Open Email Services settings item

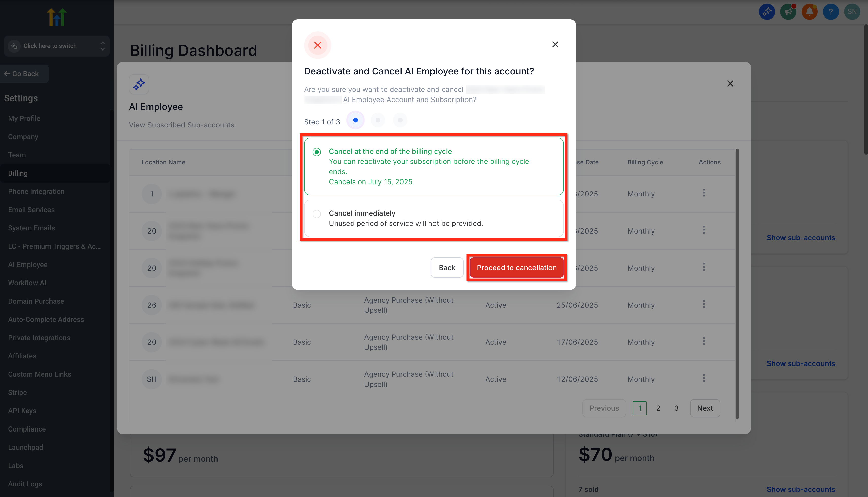pos(31,210)
